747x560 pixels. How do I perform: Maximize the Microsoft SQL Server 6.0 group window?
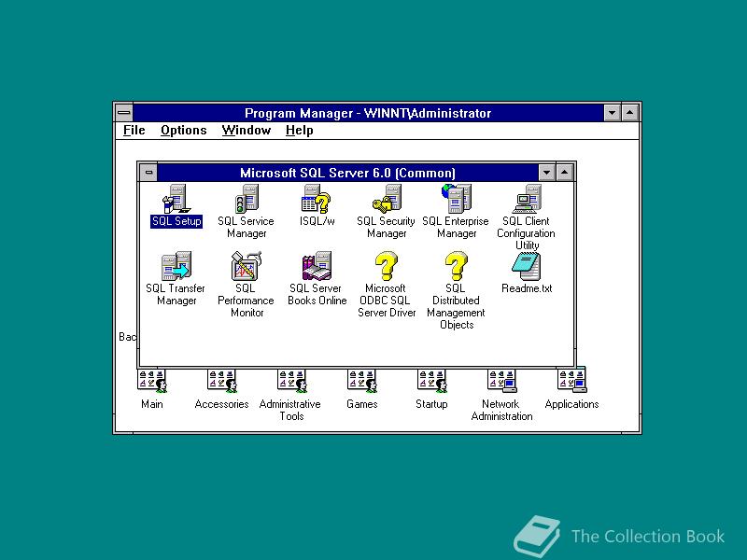[564, 173]
